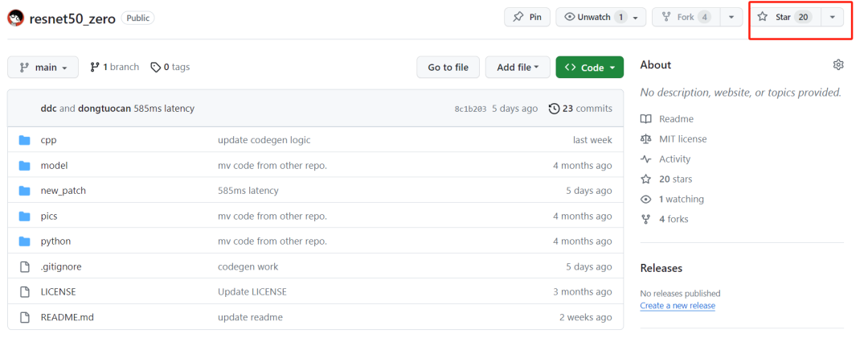Click the Pin button
This screenshot has width=868, height=338.
click(x=527, y=17)
